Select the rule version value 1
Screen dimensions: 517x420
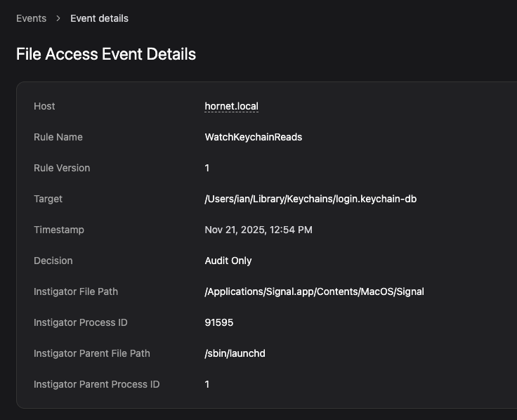207,168
